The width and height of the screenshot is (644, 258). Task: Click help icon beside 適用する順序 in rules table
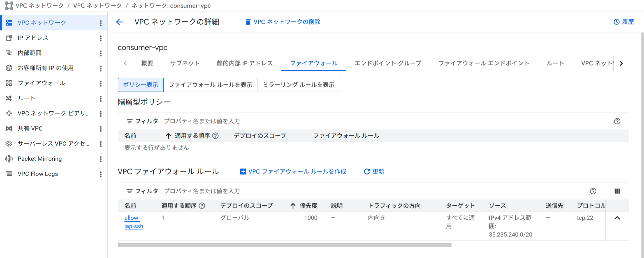[202, 206]
